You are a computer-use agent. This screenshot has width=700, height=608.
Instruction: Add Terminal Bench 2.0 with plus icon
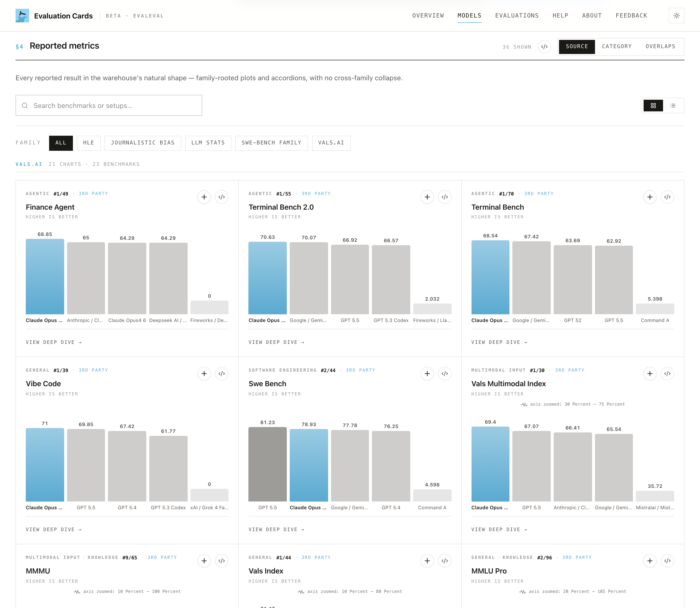click(427, 197)
